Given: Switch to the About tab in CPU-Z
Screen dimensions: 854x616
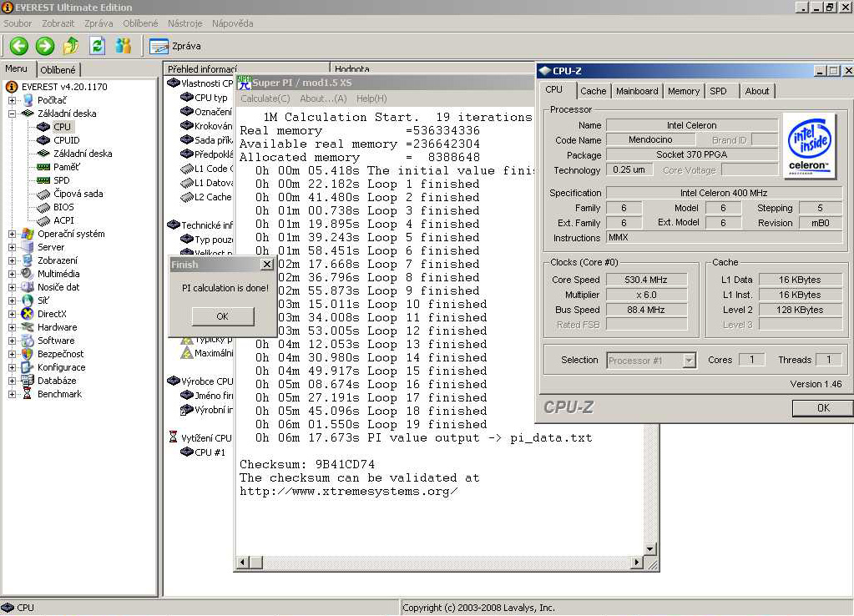Looking at the screenshot, I should coord(757,91).
